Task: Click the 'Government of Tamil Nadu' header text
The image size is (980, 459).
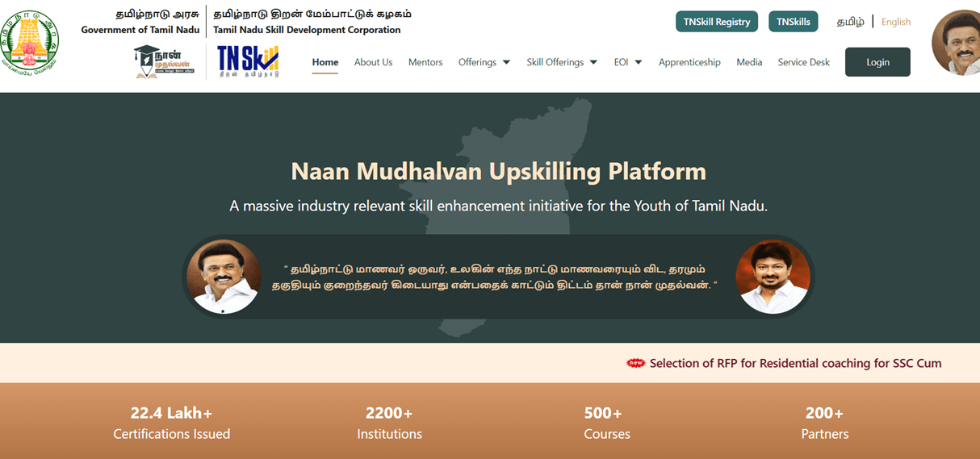Action: tap(140, 30)
